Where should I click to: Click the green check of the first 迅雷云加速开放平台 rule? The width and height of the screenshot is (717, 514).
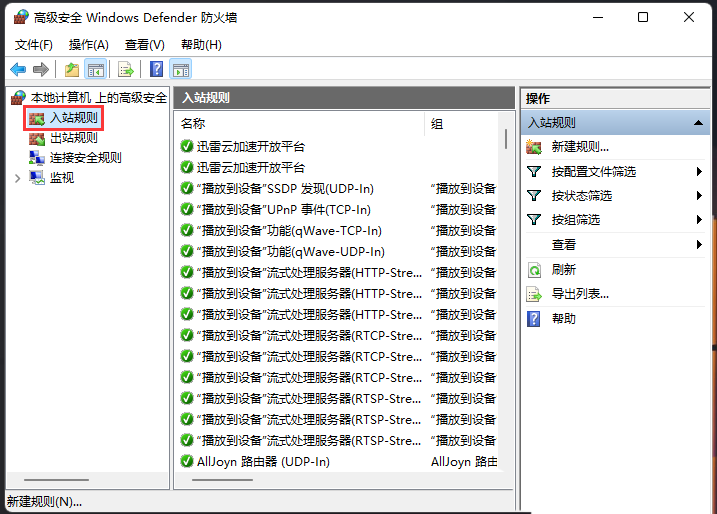[187, 146]
